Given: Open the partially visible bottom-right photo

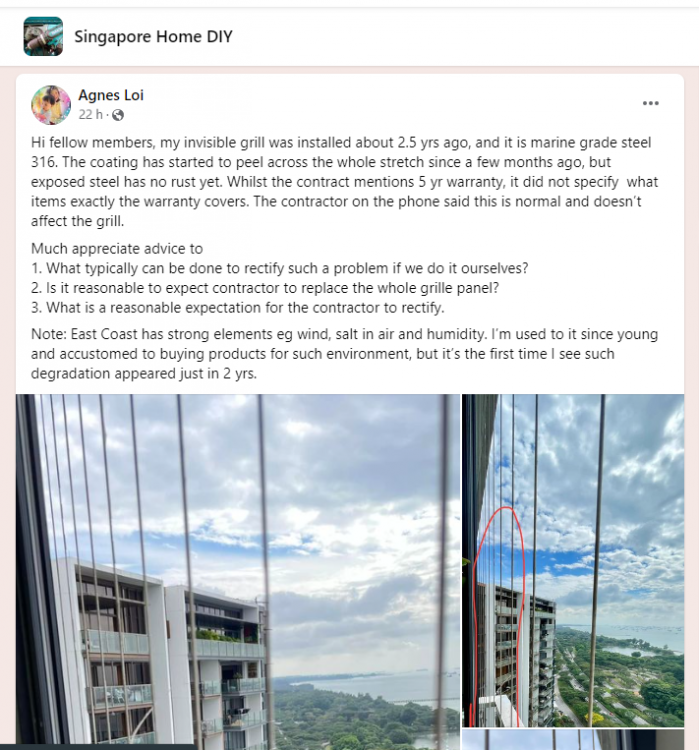Looking at the screenshot, I should [573, 739].
